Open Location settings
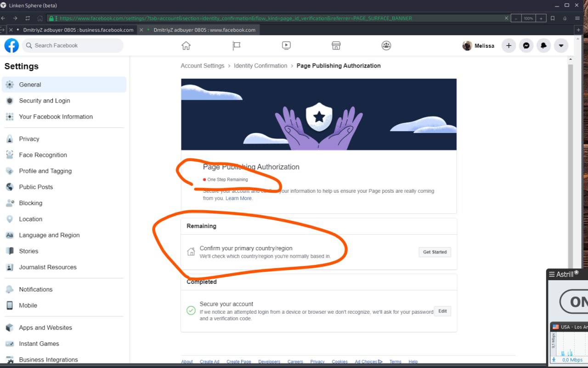 pos(64,219)
